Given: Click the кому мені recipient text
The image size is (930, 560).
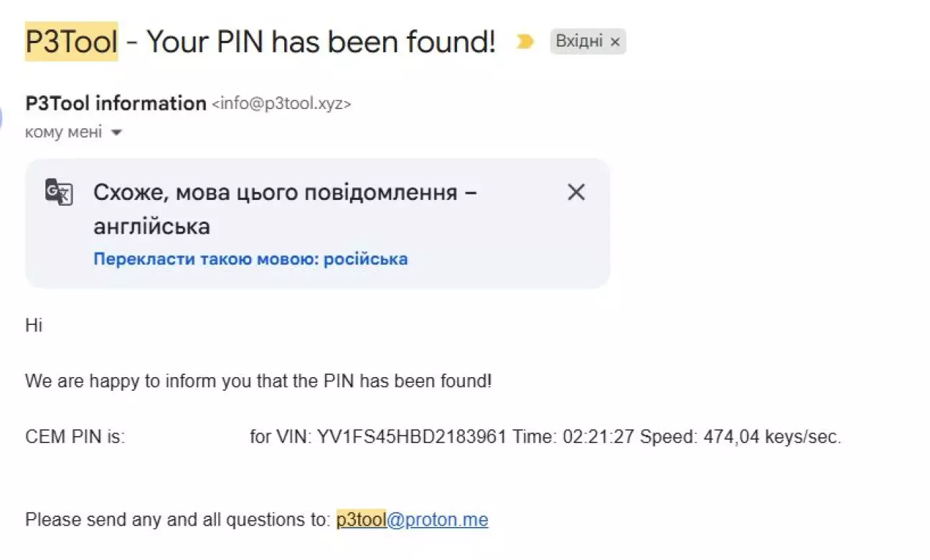Looking at the screenshot, I should (63, 133).
